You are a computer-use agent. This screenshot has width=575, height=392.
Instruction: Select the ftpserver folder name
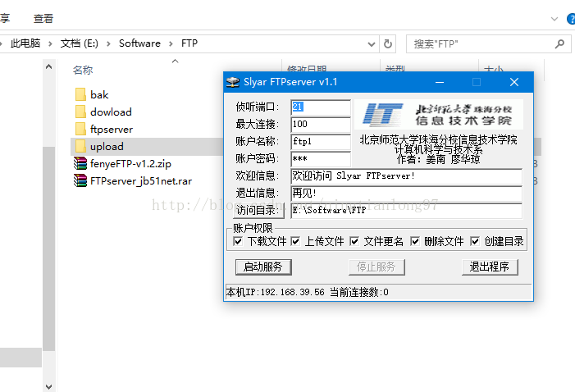112,129
